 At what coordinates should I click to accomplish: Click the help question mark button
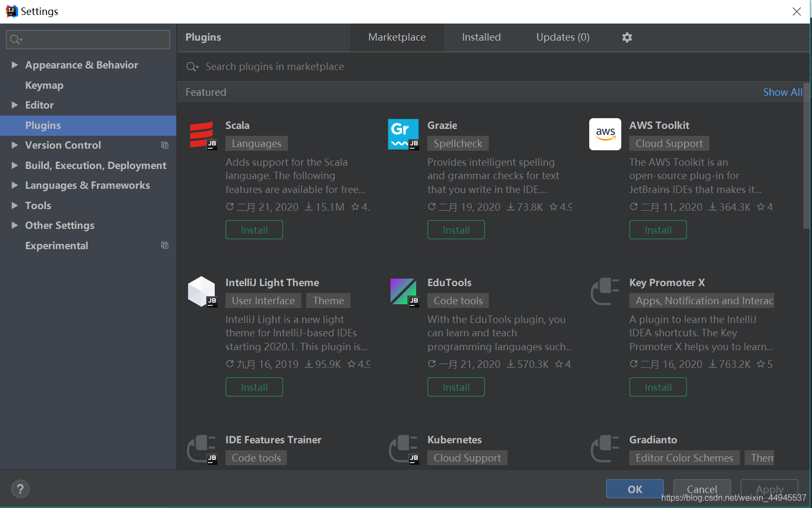20,489
